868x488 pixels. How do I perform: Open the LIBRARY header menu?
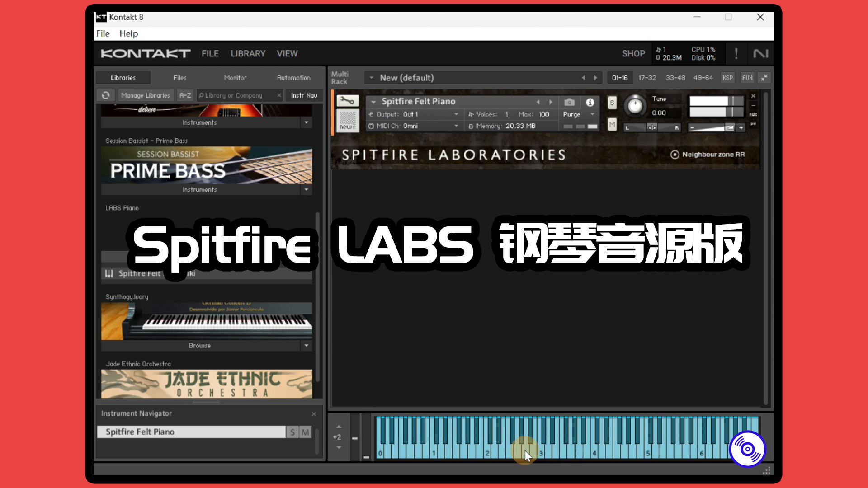[x=248, y=54]
